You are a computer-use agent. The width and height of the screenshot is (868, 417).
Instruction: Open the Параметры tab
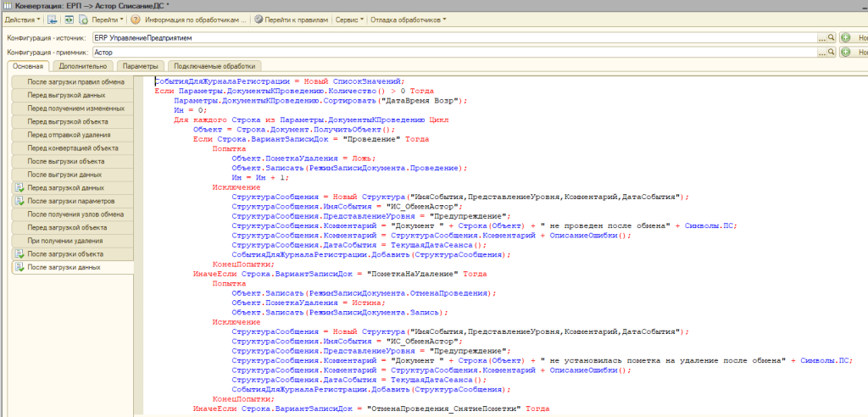[x=140, y=66]
